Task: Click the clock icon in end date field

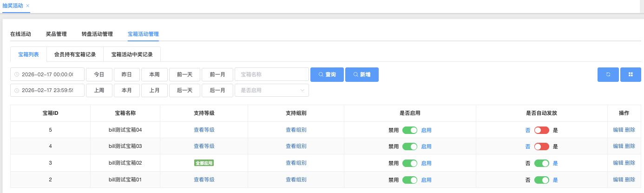Action: (17, 90)
